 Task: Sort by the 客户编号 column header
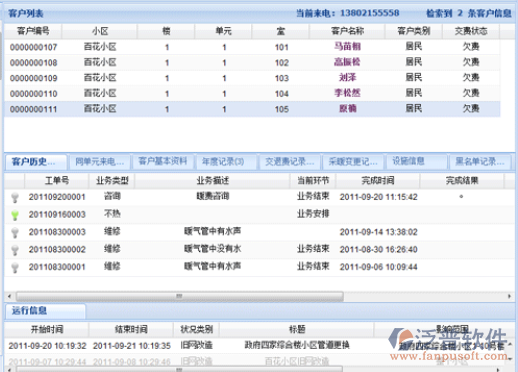pos(33,31)
